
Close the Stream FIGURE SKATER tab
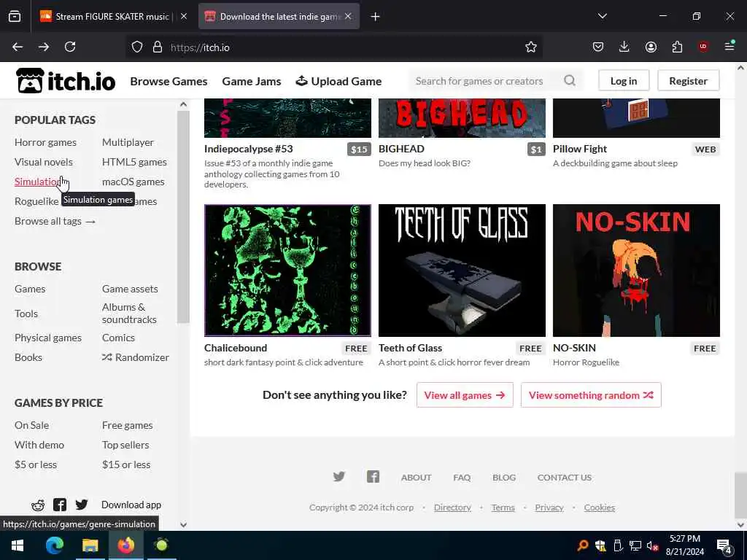pyautogui.click(x=184, y=16)
